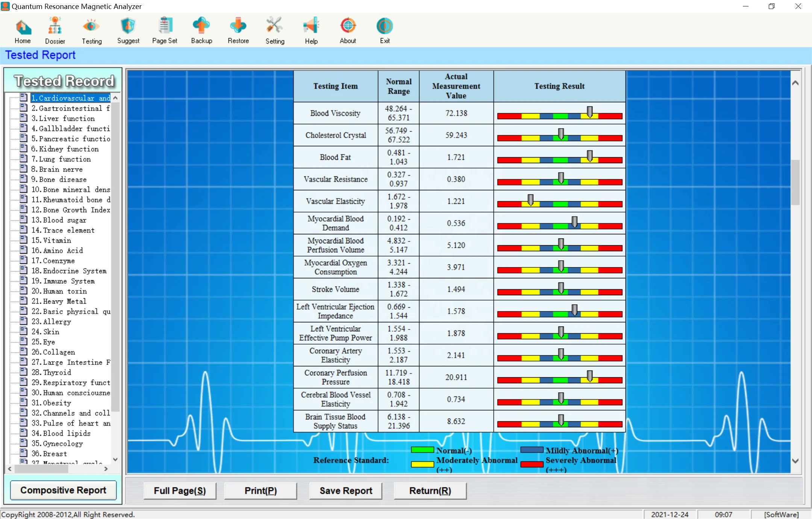Open the Setting wrench icon
Screen dimensions: 812x519
point(274,30)
